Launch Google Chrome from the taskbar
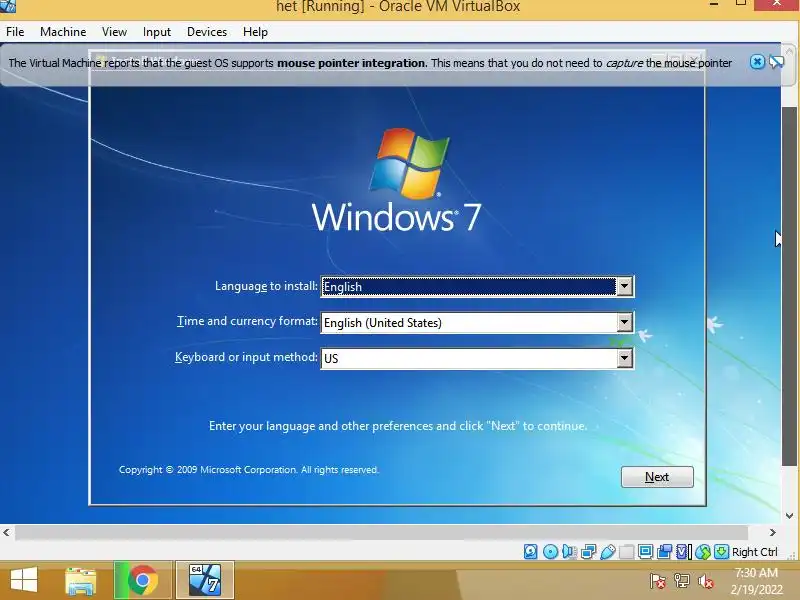Screen dimensions: 800x600 coord(142,581)
